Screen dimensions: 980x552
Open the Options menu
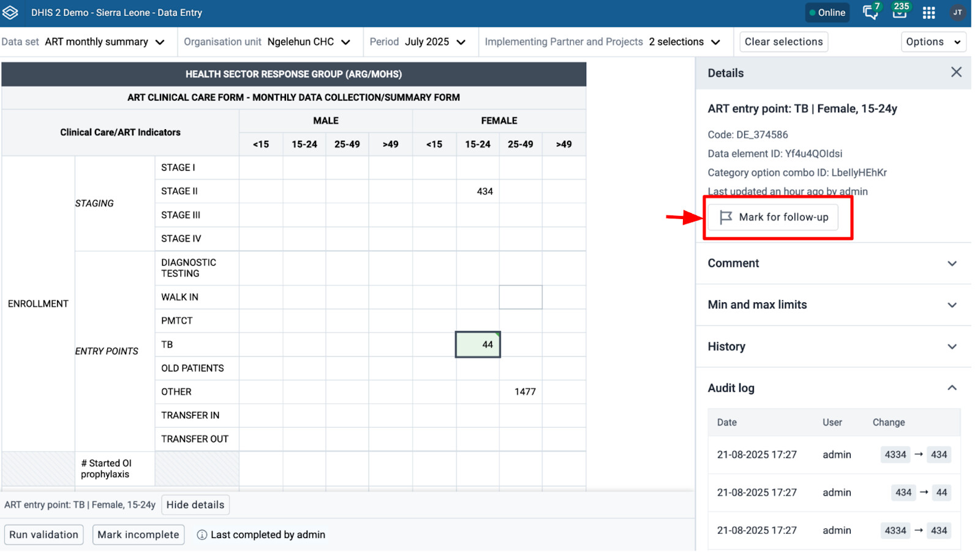[933, 42]
